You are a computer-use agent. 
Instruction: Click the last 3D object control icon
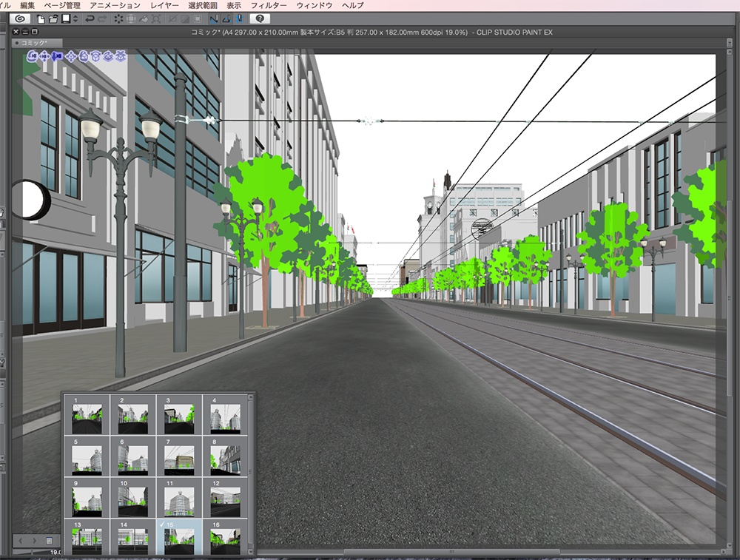click(121, 55)
